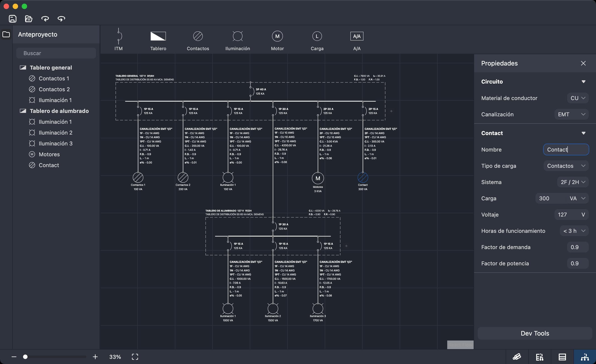Select the Motor symbol tool
Viewport: 596px width, 364px height.
point(277,36)
